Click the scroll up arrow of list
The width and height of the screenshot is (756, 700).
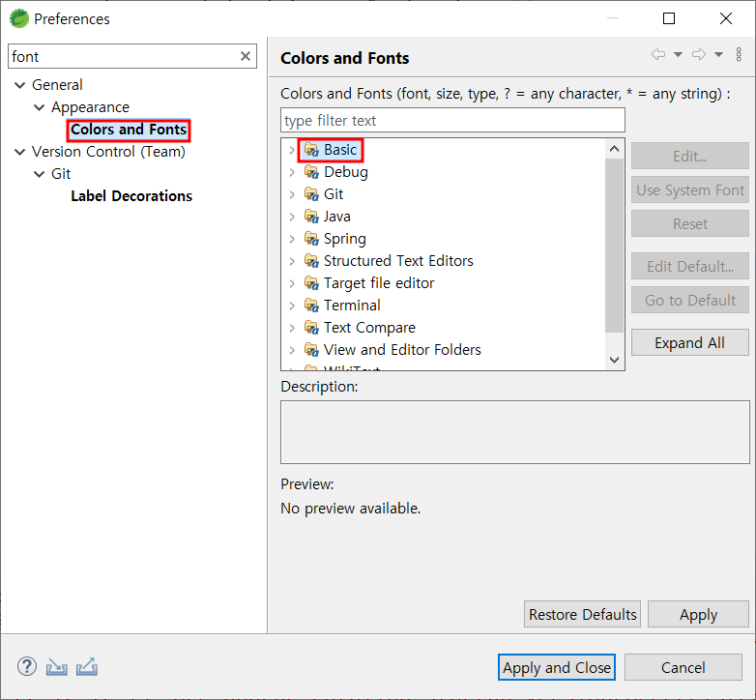click(x=614, y=149)
